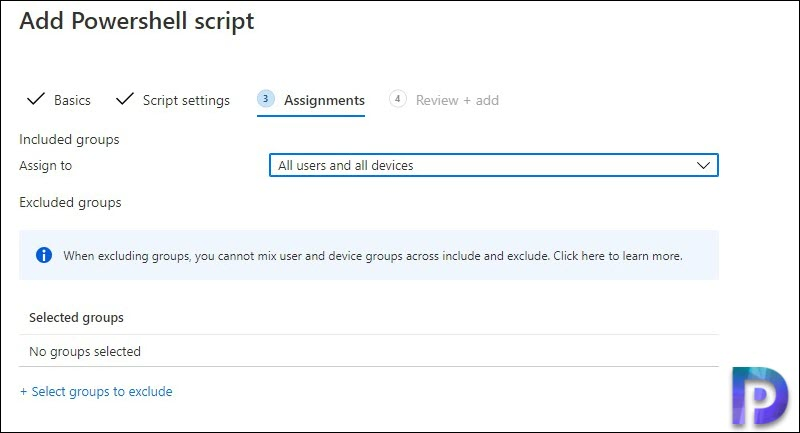Switch to the Review + add tab

coord(457,100)
